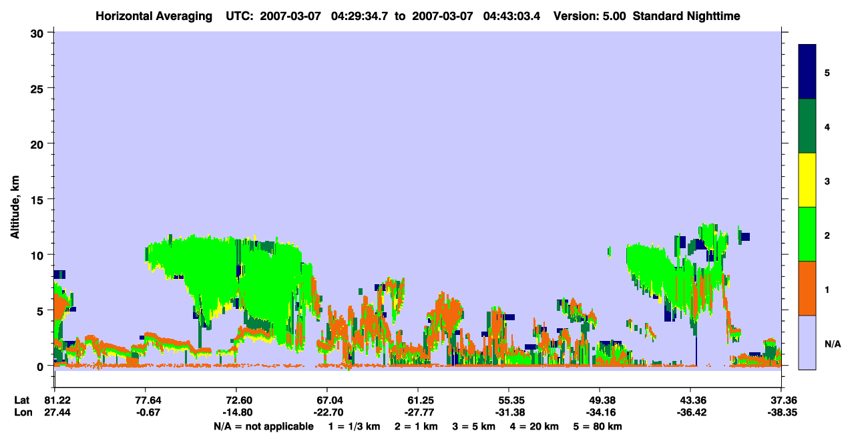
Task: Click the colorbar number label 5
Action: click(827, 72)
